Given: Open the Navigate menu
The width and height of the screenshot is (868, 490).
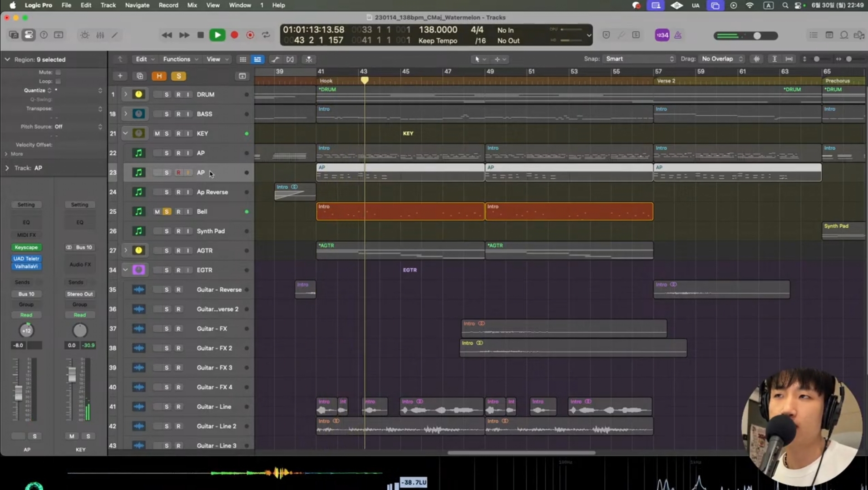Looking at the screenshot, I should click(137, 5).
